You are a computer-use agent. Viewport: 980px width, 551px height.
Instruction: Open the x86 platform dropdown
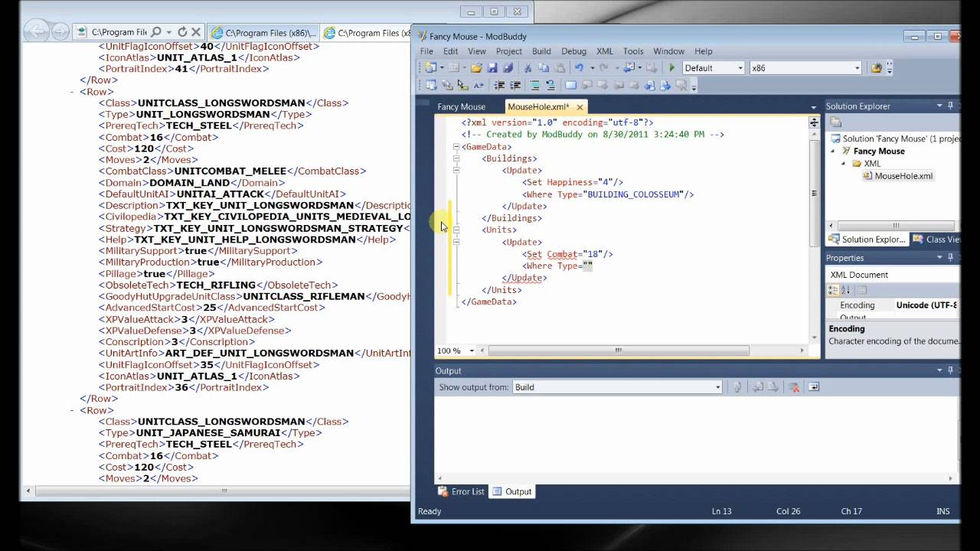tap(805, 68)
